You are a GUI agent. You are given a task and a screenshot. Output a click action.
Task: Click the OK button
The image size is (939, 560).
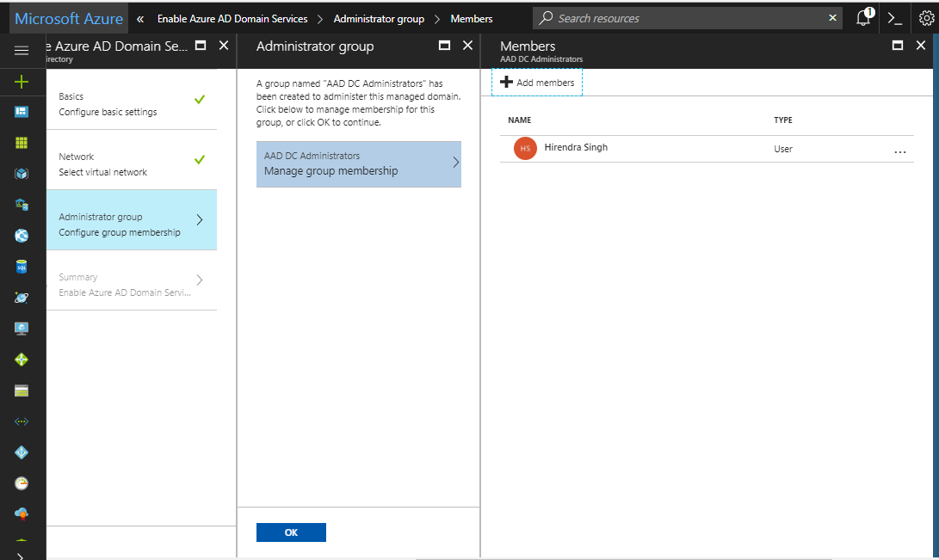point(291,532)
